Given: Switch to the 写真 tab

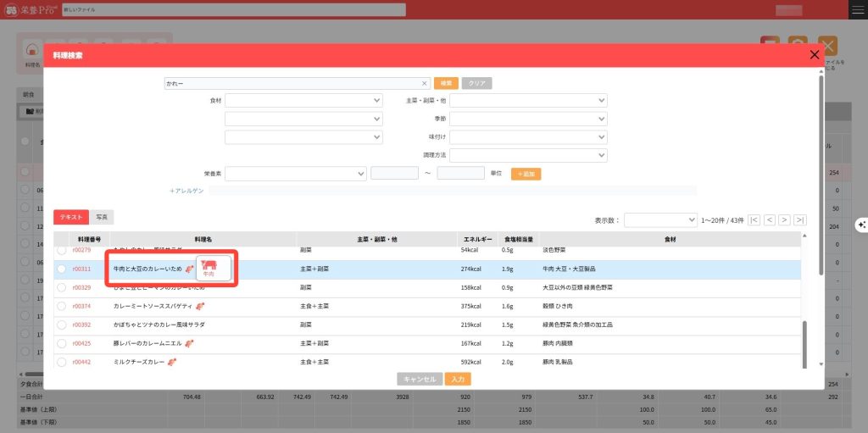Looking at the screenshot, I should 102,217.
